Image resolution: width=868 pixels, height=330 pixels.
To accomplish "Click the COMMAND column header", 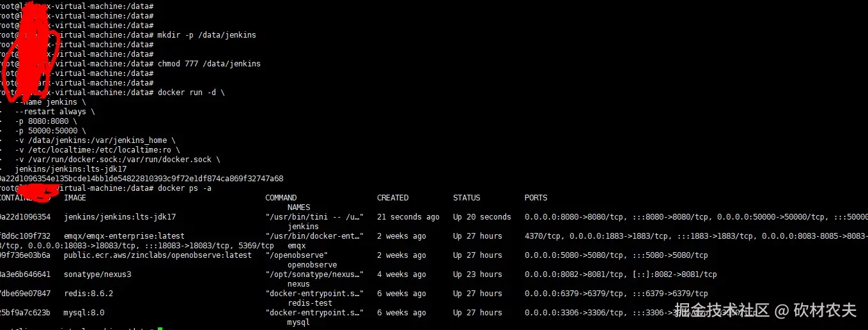I will coord(281,198).
